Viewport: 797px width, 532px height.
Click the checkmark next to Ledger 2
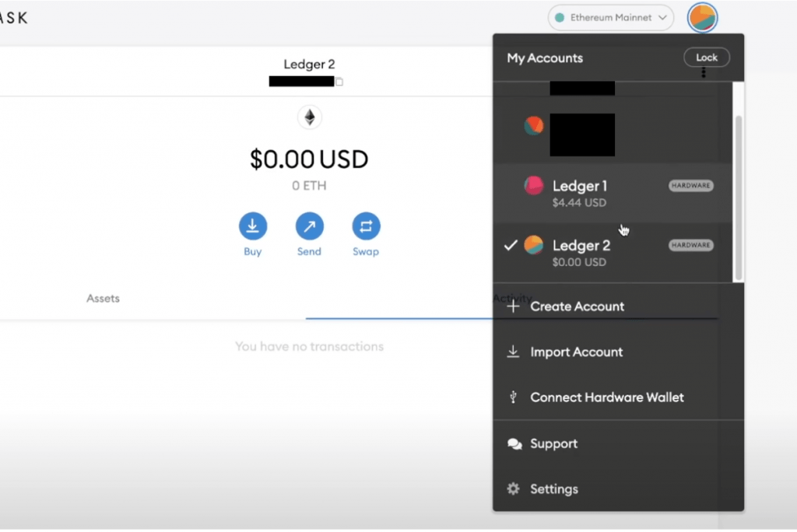click(511, 246)
